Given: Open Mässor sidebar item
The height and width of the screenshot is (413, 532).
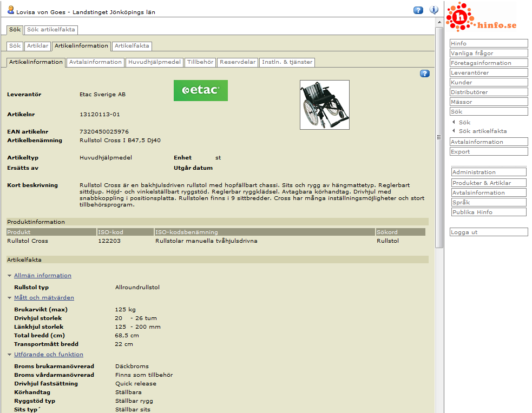Looking at the screenshot, I should (x=489, y=102).
